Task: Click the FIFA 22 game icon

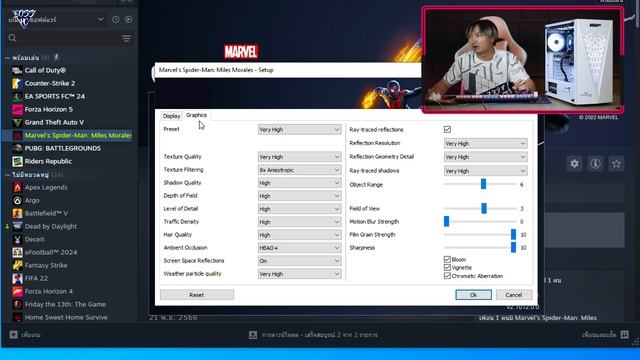Action: tap(17, 279)
